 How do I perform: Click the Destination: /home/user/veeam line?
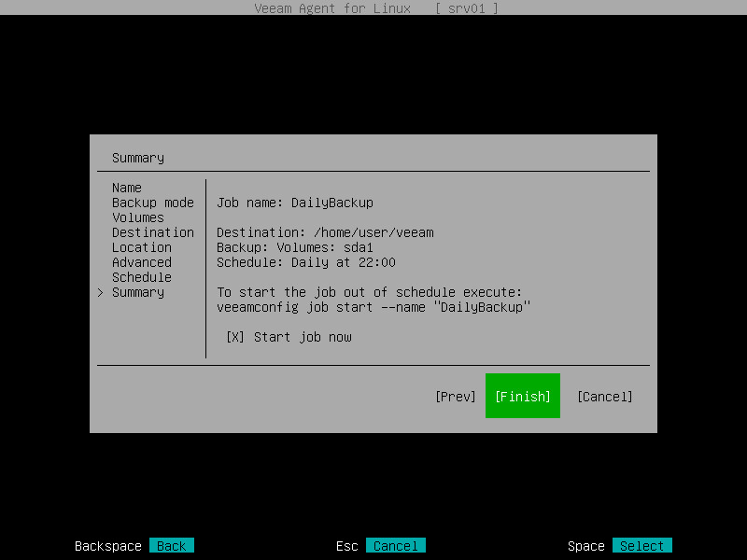pyautogui.click(x=325, y=232)
